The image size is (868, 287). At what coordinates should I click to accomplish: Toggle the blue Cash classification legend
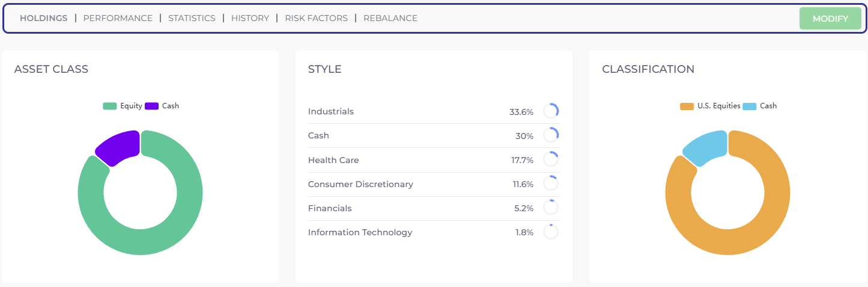(x=760, y=106)
